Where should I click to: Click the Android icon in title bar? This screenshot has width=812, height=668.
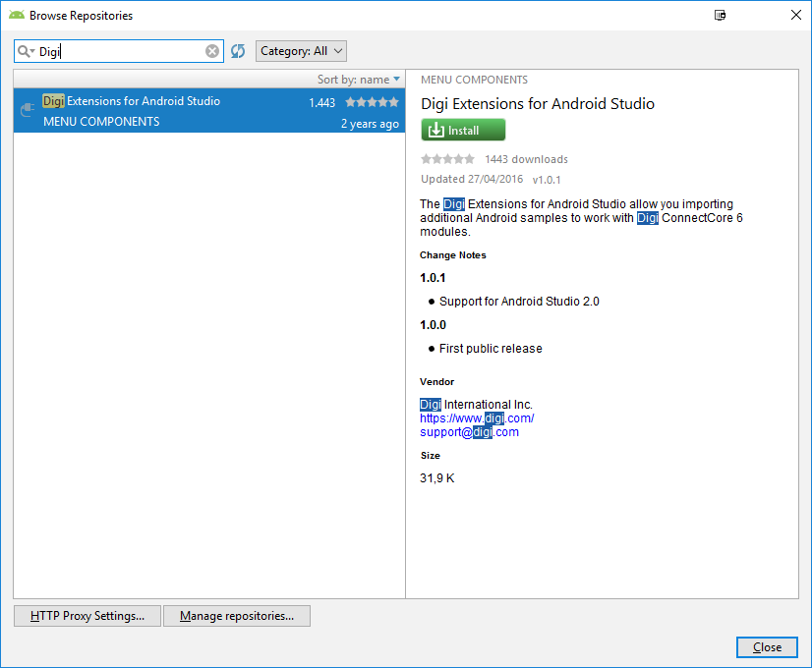(17, 15)
